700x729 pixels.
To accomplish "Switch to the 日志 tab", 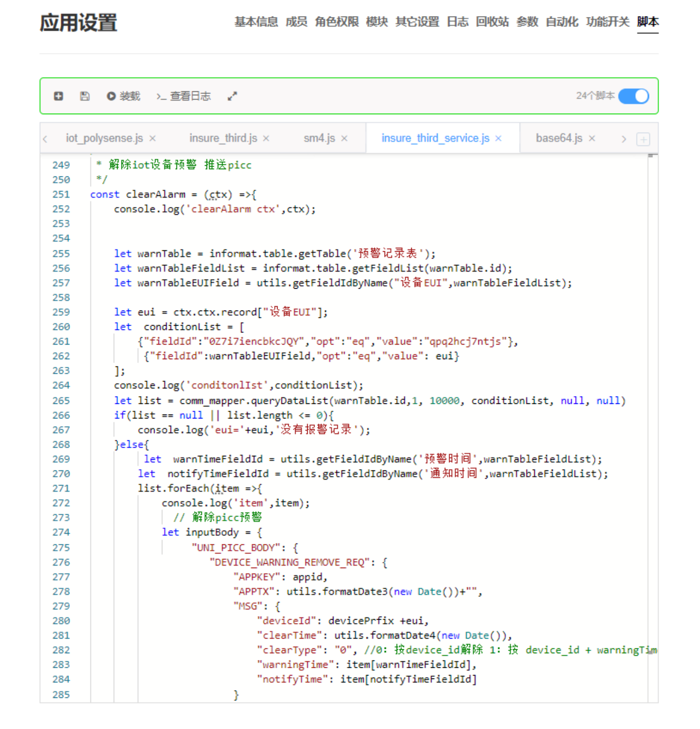I will [x=457, y=22].
